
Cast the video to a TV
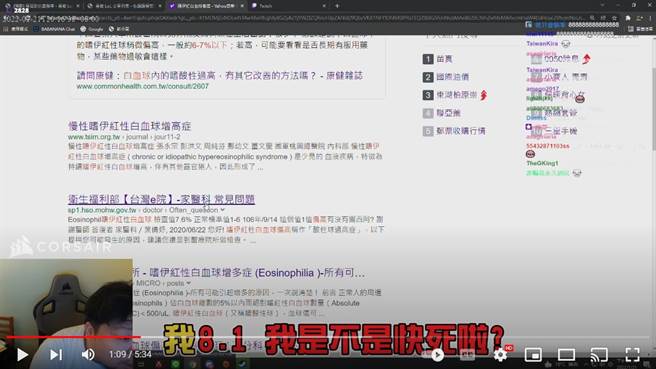tap(599, 355)
